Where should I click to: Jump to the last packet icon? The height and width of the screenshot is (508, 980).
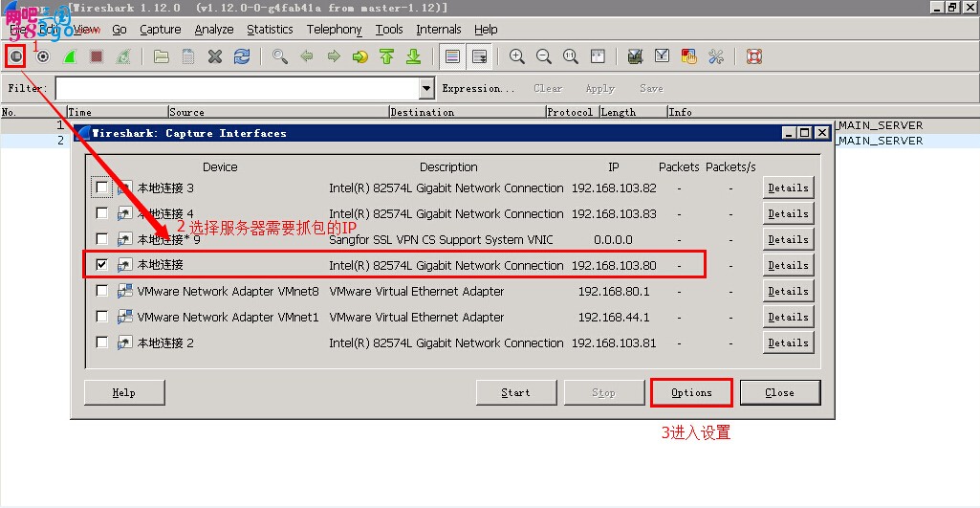pos(414,57)
